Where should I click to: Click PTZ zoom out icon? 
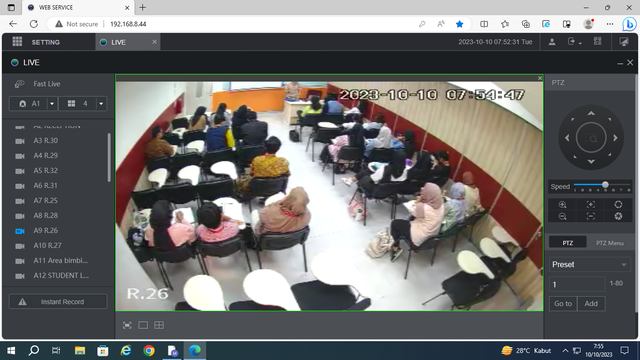point(562,216)
